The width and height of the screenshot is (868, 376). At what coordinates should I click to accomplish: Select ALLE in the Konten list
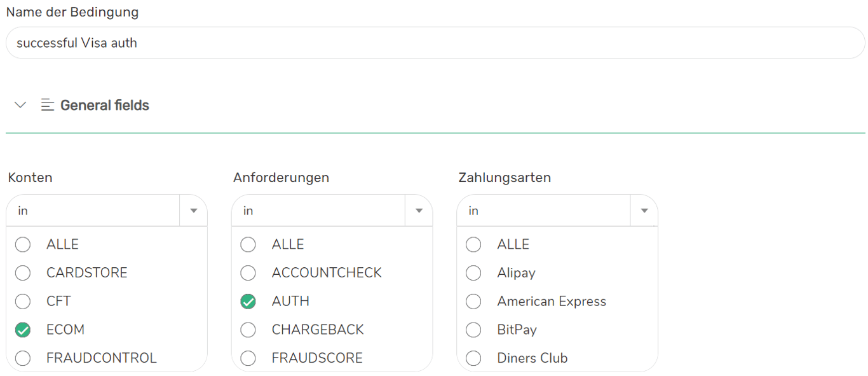[x=23, y=244]
